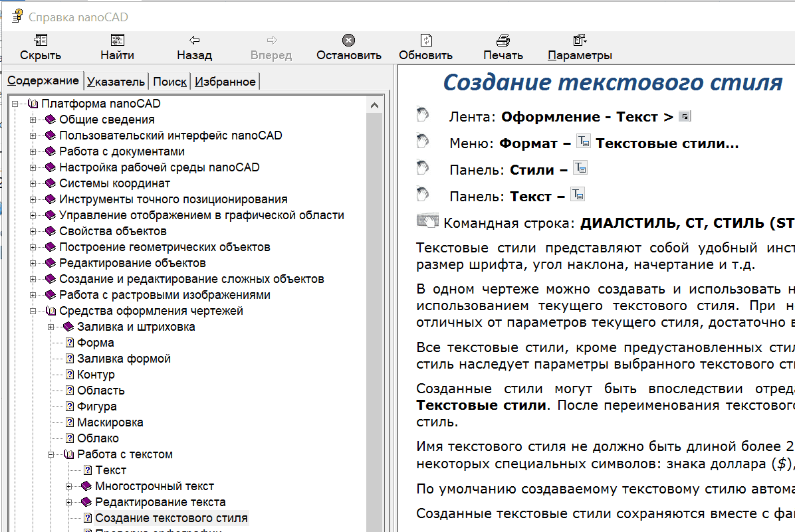Click the ribbon dialog launcher icon after Текст >
Screen dimensions: 795x532
(x=685, y=117)
